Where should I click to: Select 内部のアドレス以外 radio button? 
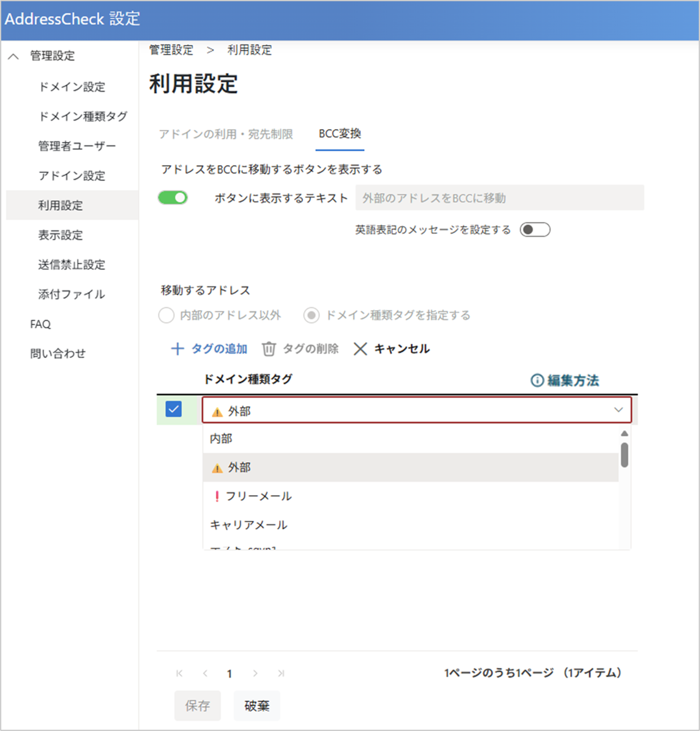pos(166,315)
